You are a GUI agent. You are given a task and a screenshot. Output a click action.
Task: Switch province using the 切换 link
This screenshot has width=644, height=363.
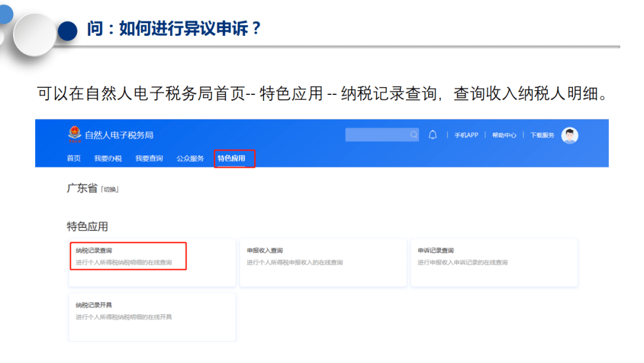click(110, 189)
